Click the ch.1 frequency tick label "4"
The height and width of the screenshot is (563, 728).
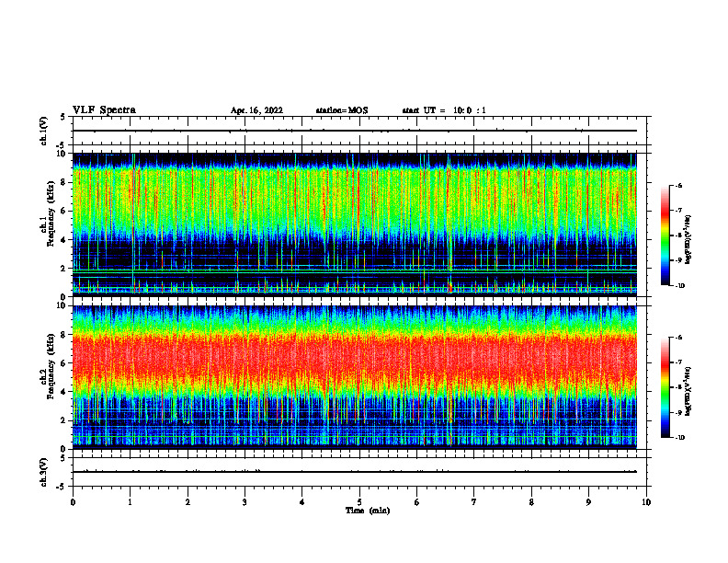click(64, 240)
